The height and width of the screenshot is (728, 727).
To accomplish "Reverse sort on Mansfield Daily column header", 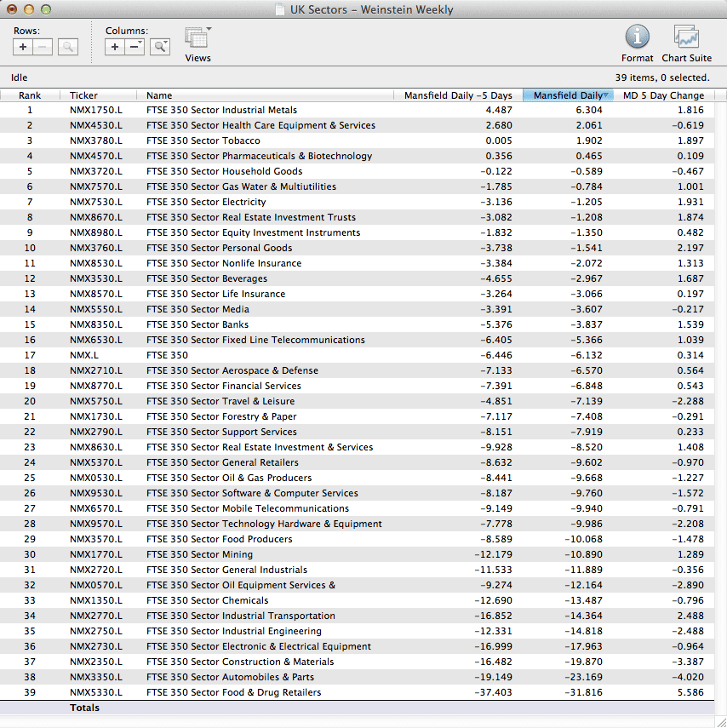I will click(x=567, y=95).
